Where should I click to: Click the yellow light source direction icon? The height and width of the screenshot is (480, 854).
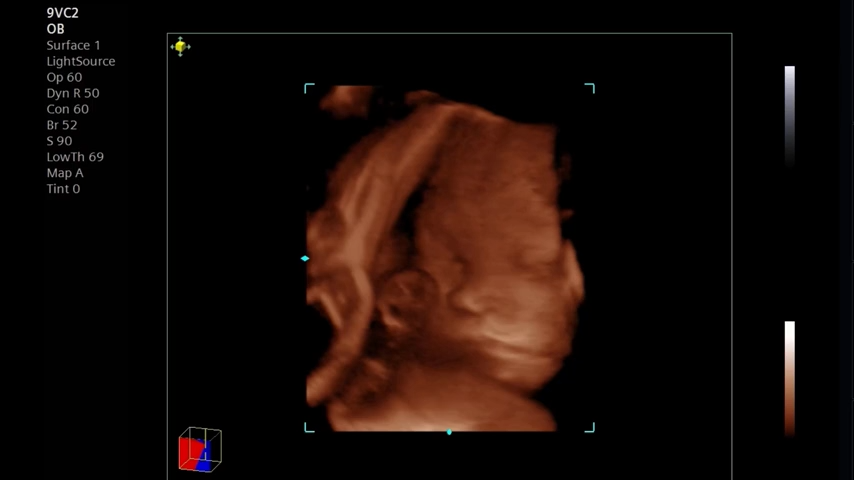pos(180,47)
